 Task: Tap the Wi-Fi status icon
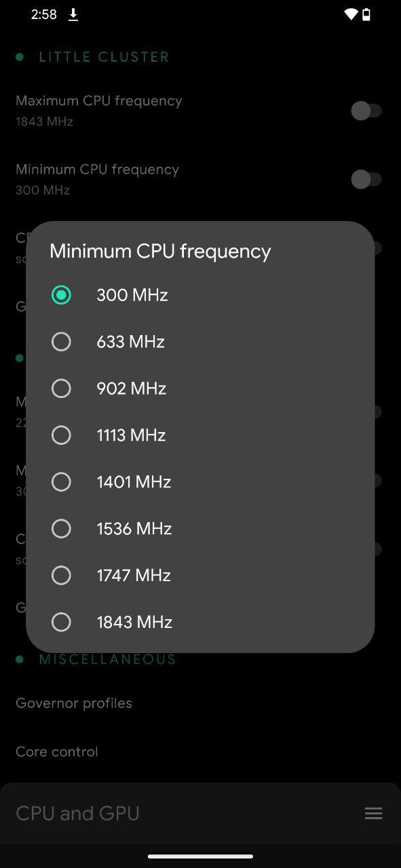pos(351,14)
